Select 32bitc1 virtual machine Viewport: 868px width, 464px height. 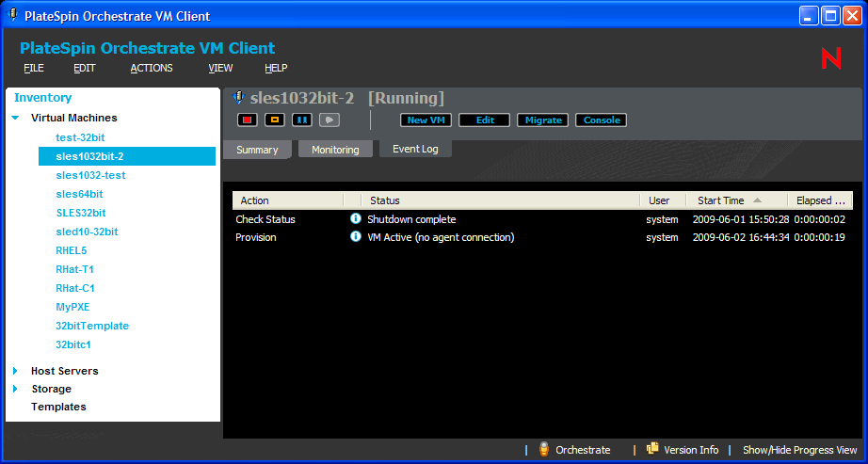pos(73,344)
